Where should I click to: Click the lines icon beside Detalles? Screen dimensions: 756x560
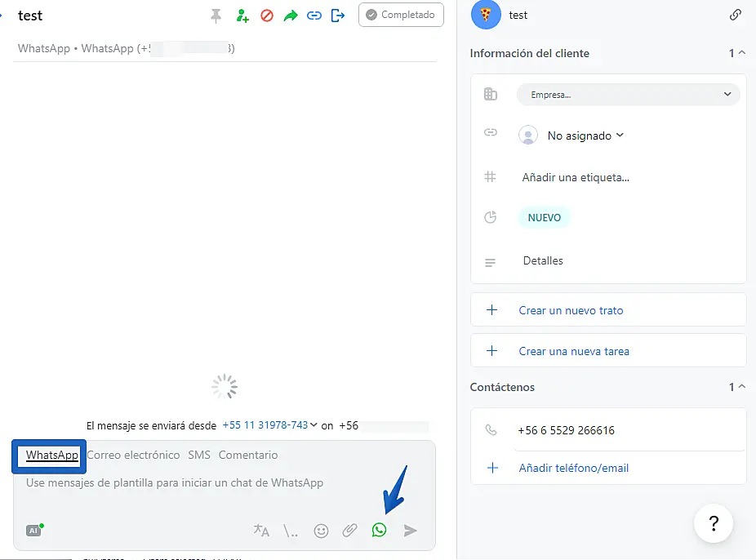(x=490, y=263)
